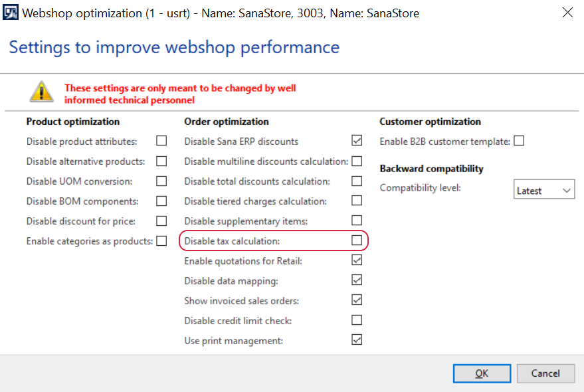Tick Enable categories as products
Image resolution: width=584 pixels, height=392 pixels.
pyautogui.click(x=161, y=241)
